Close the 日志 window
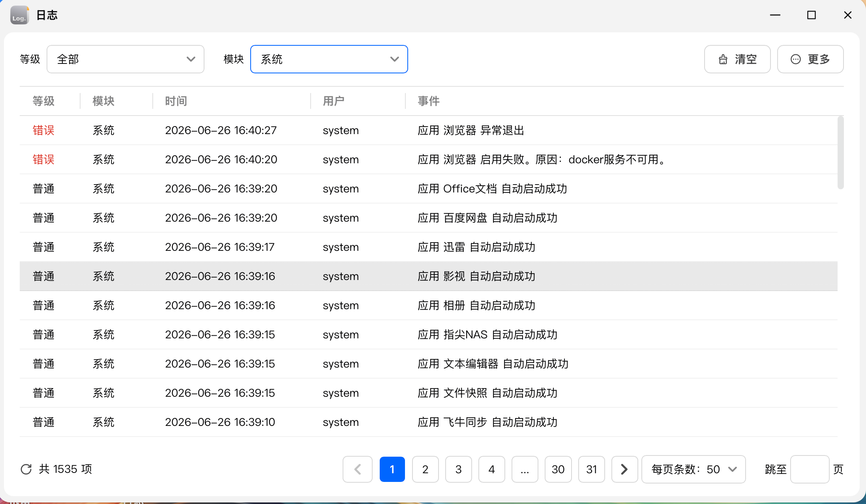The width and height of the screenshot is (866, 504). click(x=848, y=15)
